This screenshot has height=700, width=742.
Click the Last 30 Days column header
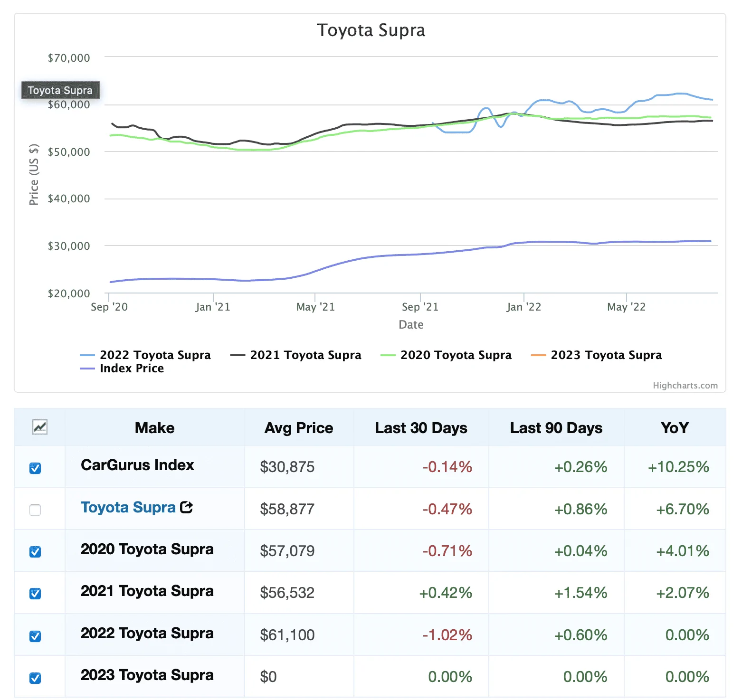click(x=421, y=427)
